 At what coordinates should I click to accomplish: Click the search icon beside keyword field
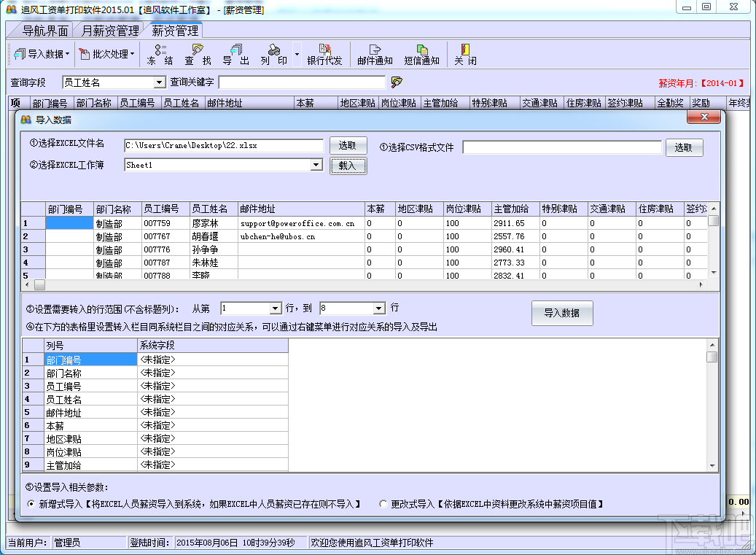397,82
